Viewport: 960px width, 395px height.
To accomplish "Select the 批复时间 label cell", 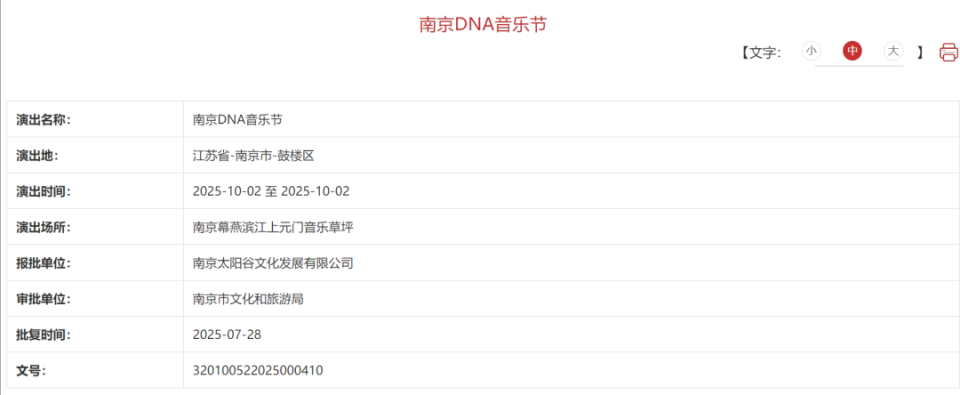I will [x=95, y=335].
